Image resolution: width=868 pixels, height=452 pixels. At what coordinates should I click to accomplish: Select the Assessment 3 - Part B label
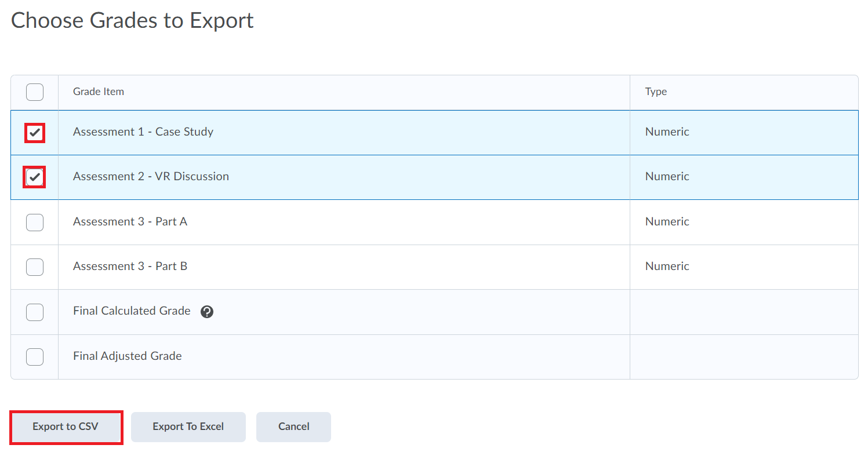coord(130,266)
